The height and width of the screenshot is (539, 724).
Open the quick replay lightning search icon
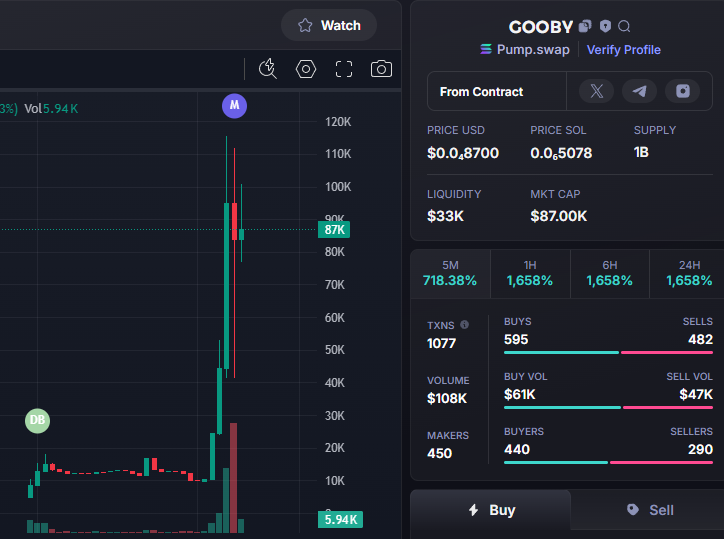268,69
